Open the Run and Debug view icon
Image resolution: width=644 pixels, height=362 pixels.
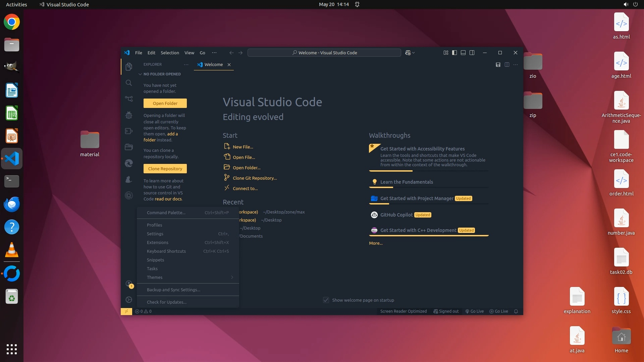[x=129, y=115]
